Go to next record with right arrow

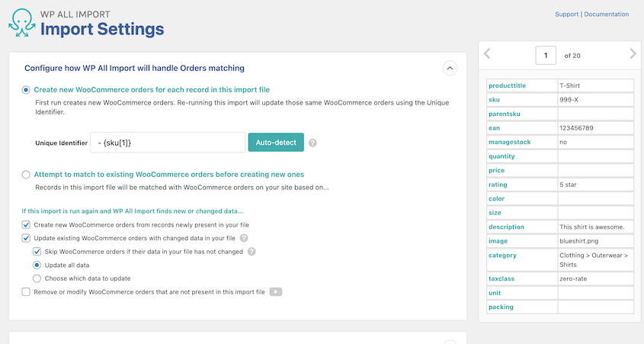tap(632, 54)
